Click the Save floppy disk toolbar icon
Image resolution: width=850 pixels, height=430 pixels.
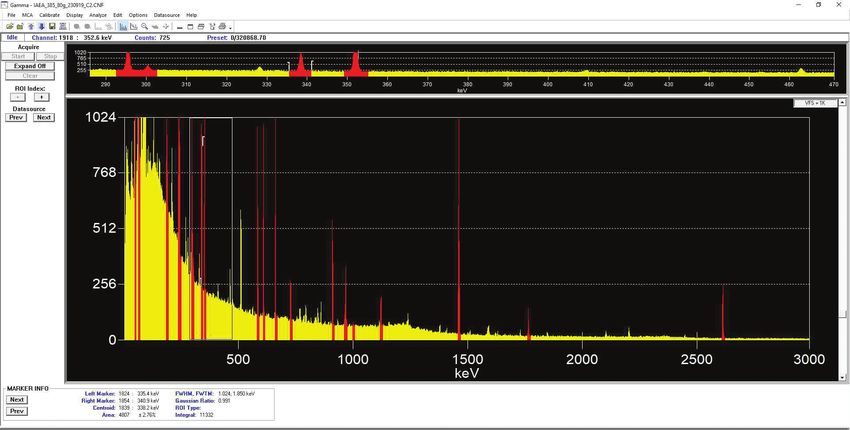click(52, 26)
